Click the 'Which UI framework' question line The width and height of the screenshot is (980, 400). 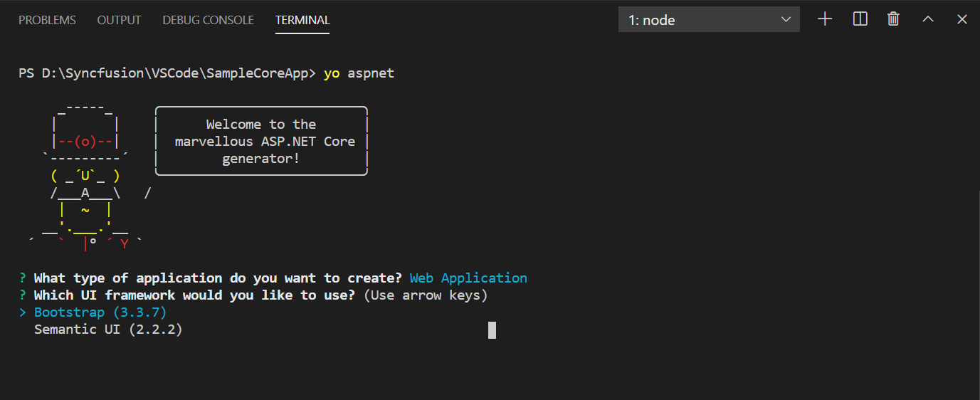(194, 295)
